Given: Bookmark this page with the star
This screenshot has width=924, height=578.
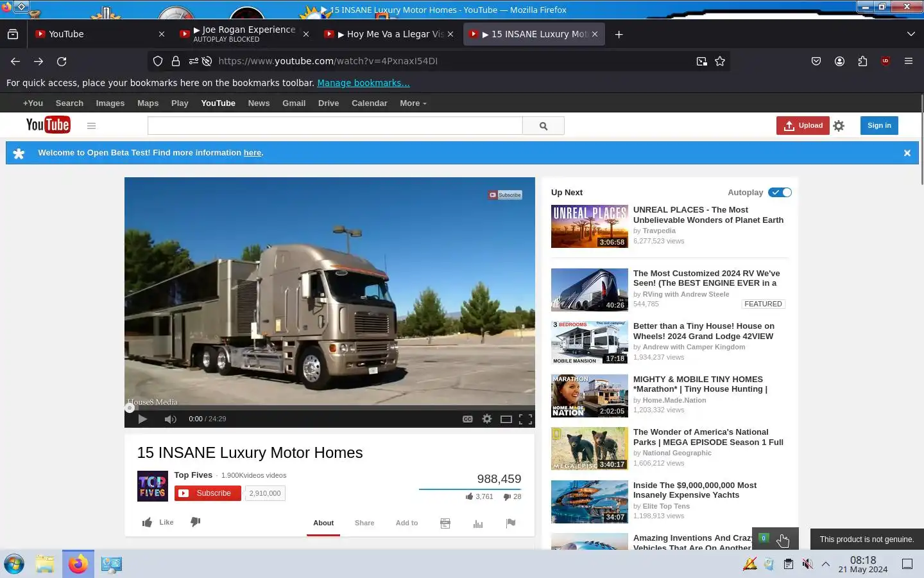Looking at the screenshot, I should [x=720, y=61].
